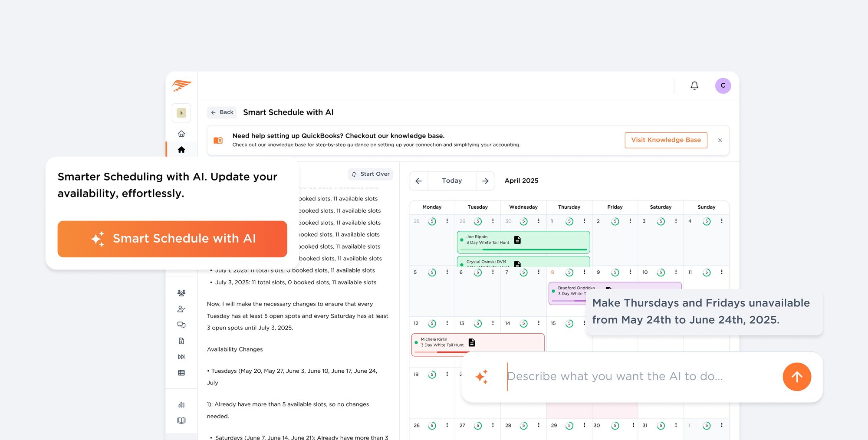Open the bar chart reports icon
Screen dimensions: 868x440
(x=181, y=404)
